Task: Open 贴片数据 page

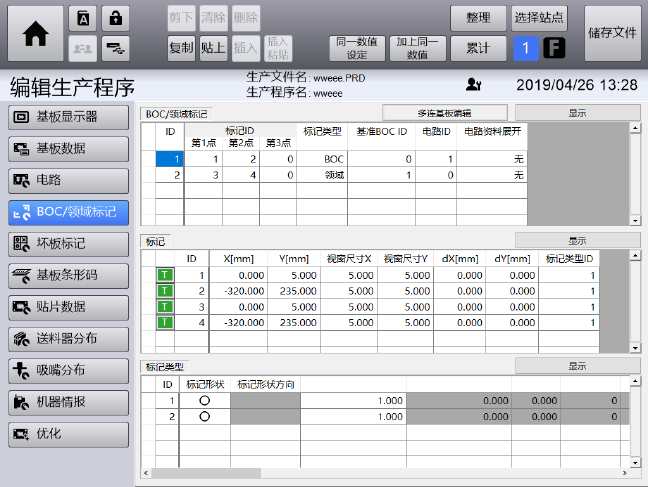Action: click(x=69, y=307)
